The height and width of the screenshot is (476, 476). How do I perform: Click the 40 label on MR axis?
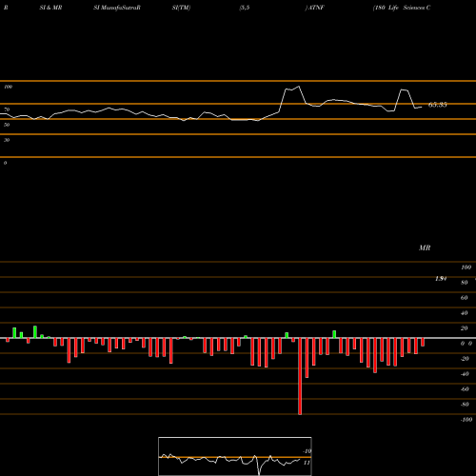(x=465, y=313)
